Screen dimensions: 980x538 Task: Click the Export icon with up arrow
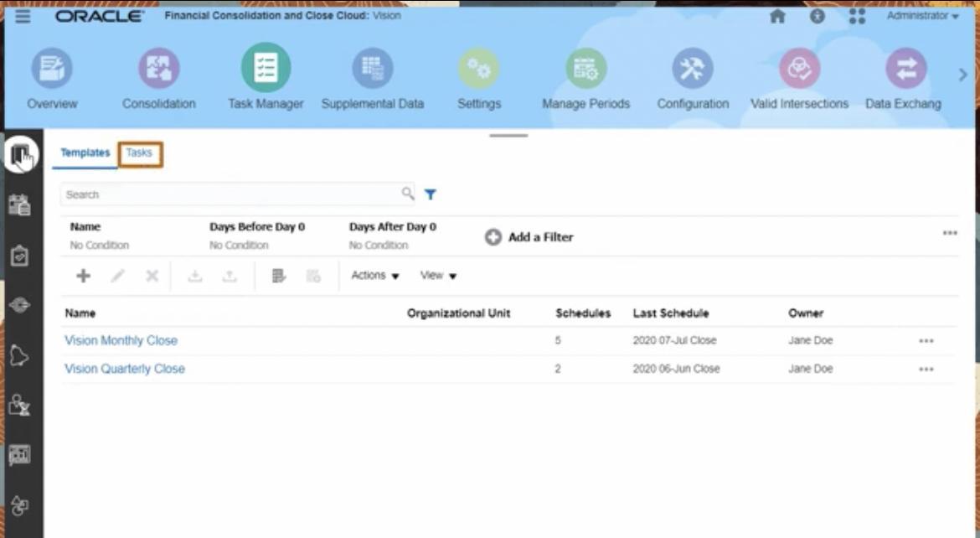pyautogui.click(x=230, y=276)
